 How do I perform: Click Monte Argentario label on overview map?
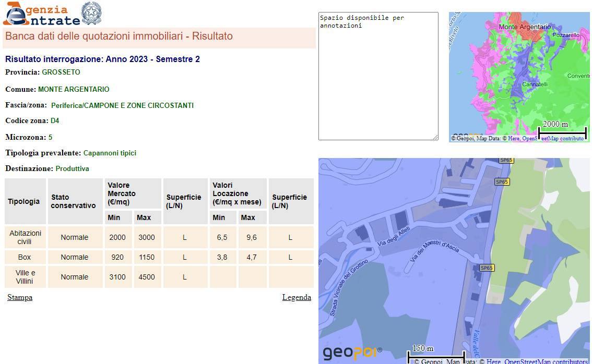525,27
